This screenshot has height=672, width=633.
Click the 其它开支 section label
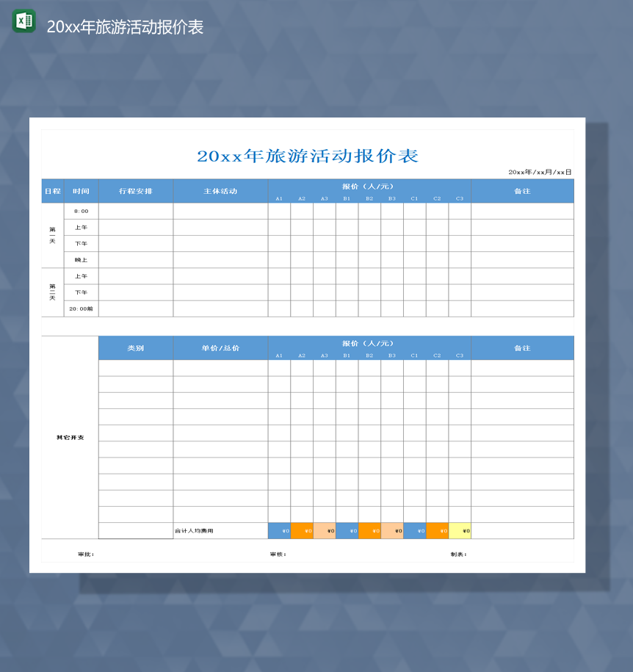pos(70,438)
